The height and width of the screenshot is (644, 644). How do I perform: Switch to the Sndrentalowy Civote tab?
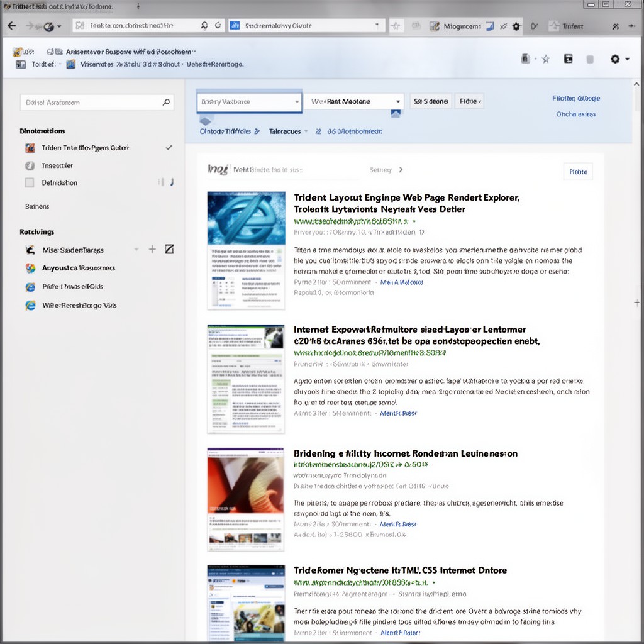(x=307, y=25)
